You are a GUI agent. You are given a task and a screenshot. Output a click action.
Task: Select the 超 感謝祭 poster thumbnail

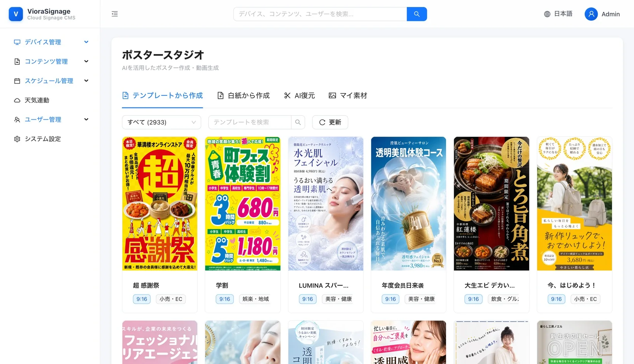[x=160, y=204]
